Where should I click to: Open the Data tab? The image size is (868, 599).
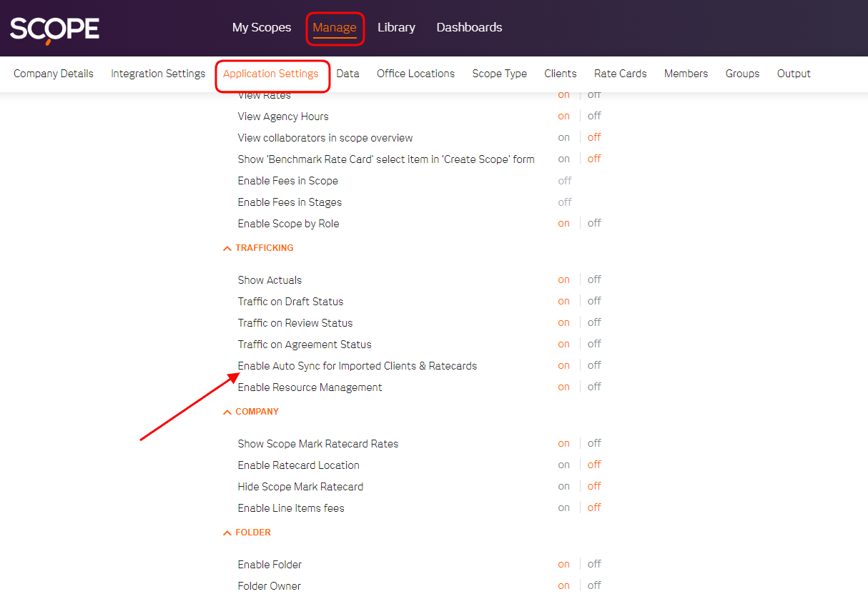(x=347, y=74)
